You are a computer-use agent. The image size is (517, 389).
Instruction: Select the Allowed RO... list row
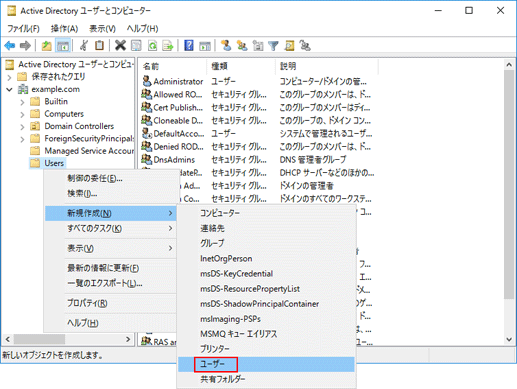[x=256, y=94]
